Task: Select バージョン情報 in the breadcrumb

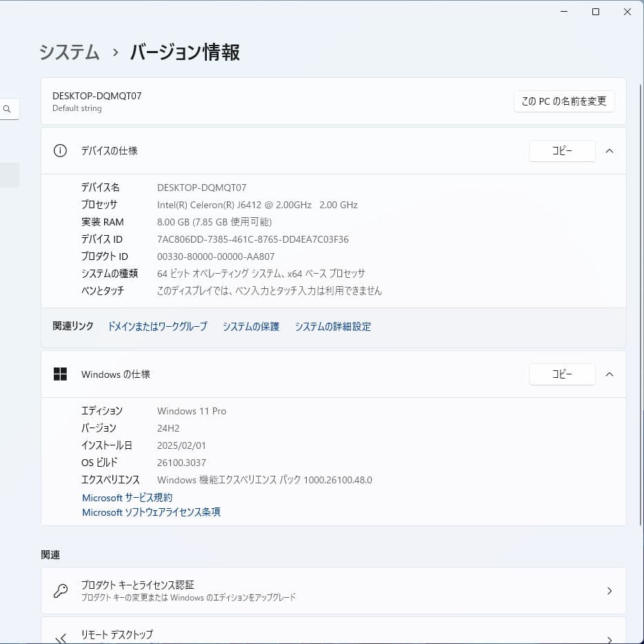Action: 183,52
